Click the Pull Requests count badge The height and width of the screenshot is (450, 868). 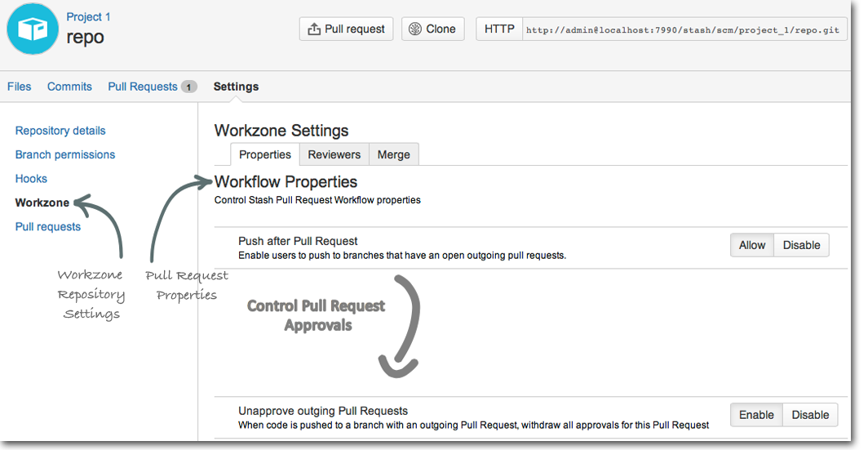188,87
